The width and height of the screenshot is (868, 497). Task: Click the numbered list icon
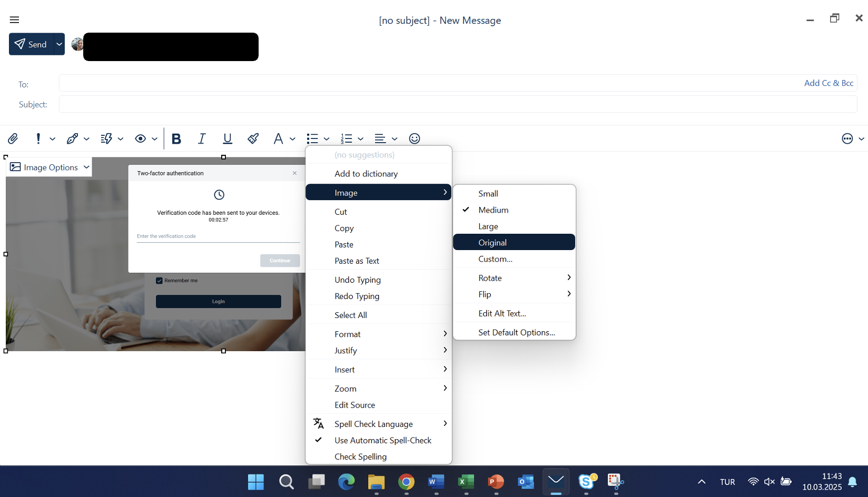(x=346, y=138)
